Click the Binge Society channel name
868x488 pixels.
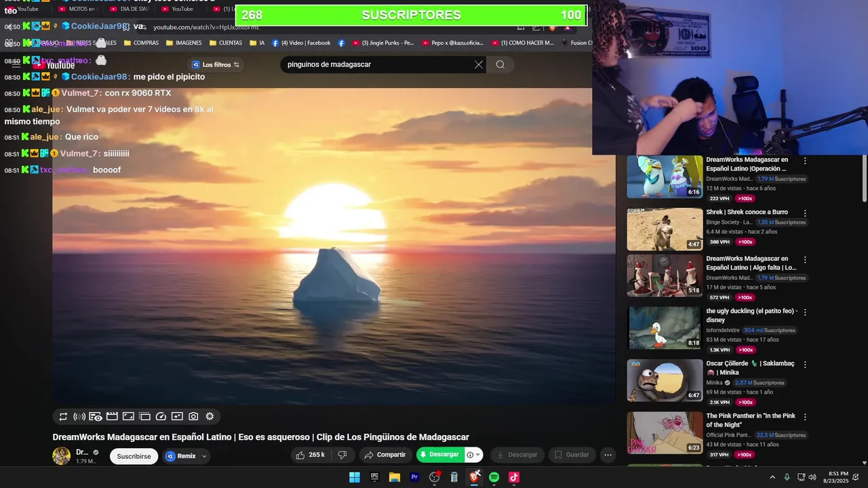coord(729,222)
